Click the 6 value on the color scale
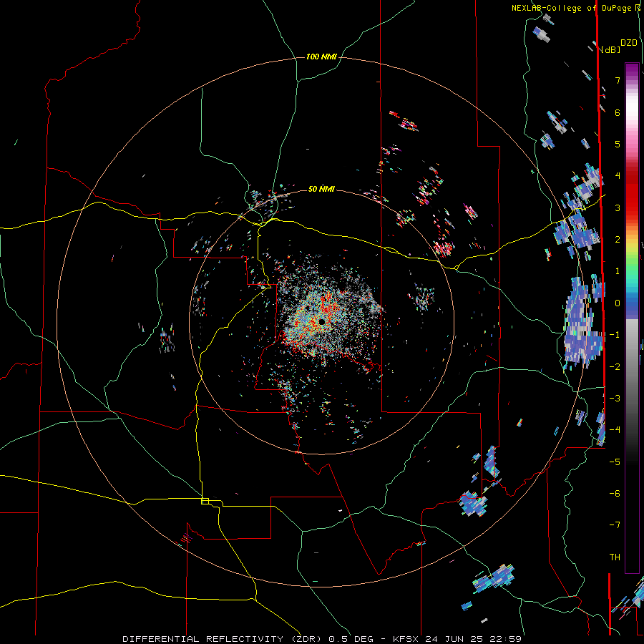The height and width of the screenshot is (644, 644). tap(618, 112)
